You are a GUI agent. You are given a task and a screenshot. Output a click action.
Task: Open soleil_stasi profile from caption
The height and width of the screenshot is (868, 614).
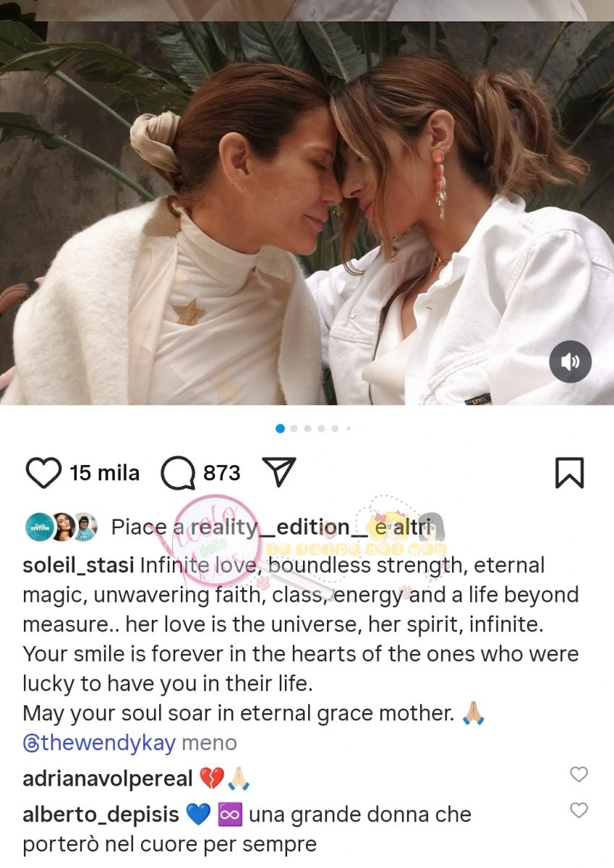[x=78, y=566]
